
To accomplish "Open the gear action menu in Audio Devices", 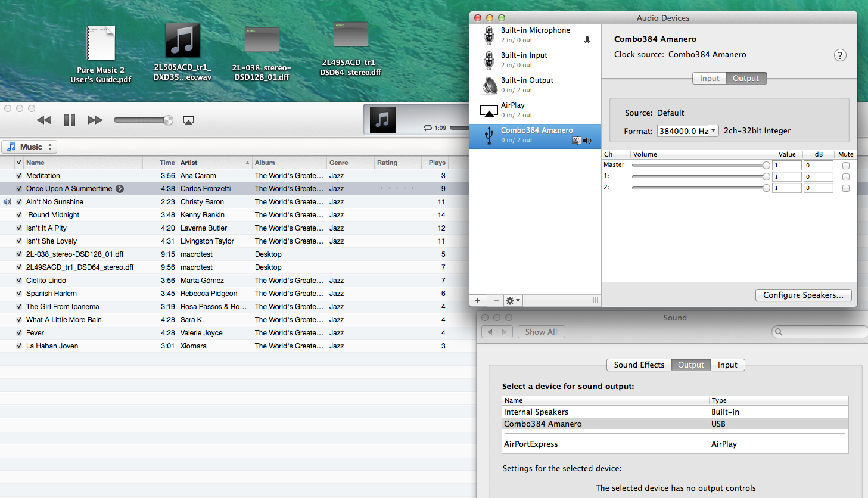I will [x=513, y=301].
